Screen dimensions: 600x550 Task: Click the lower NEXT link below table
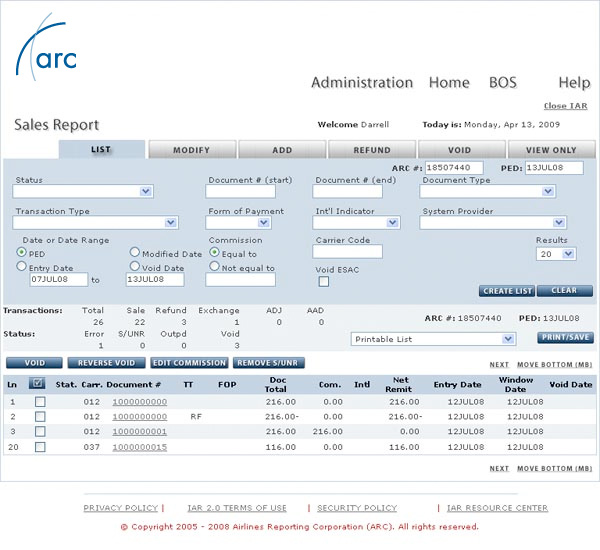(499, 468)
